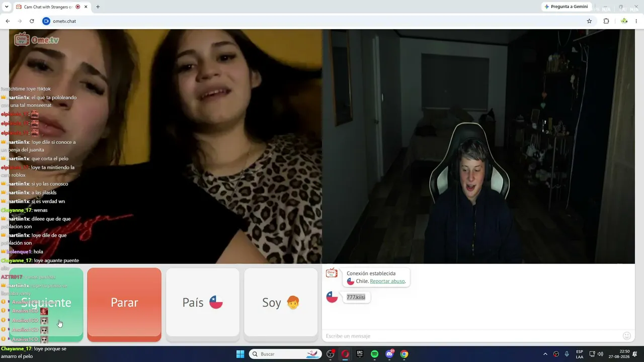
Task: Open camera site permission icon in address bar
Action: point(46,21)
